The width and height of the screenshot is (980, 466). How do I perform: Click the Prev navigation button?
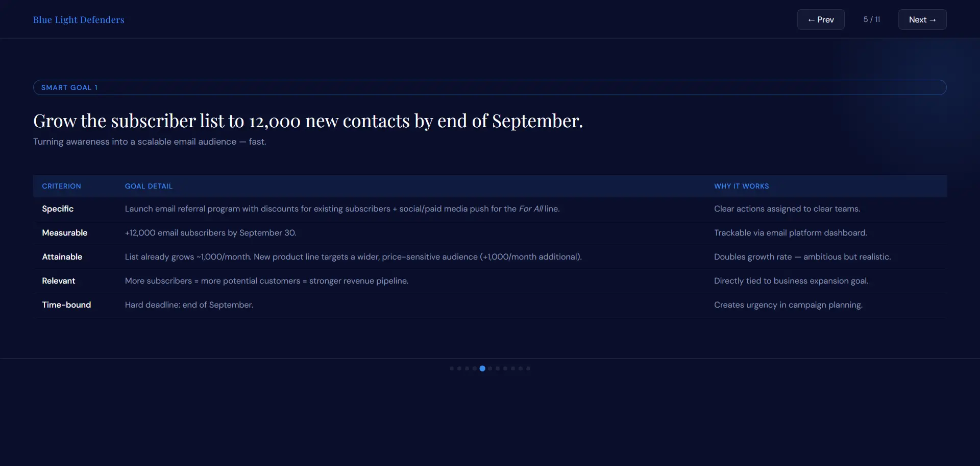pos(821,19)
